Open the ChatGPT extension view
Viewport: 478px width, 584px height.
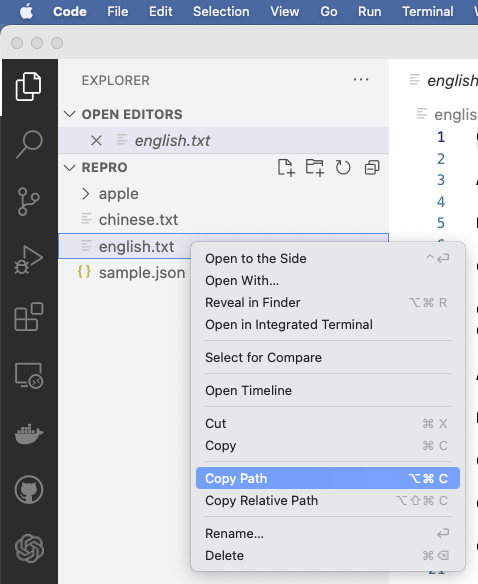(x=29, y=548)
